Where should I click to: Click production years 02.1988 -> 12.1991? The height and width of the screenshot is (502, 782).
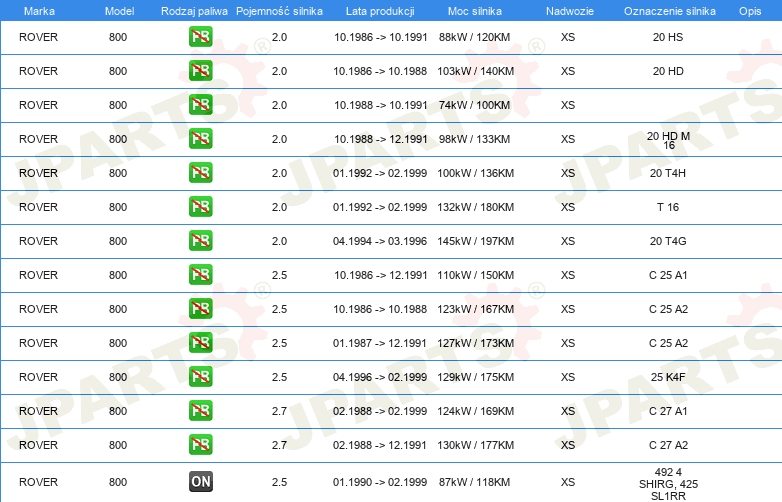(x=380, y=445)
